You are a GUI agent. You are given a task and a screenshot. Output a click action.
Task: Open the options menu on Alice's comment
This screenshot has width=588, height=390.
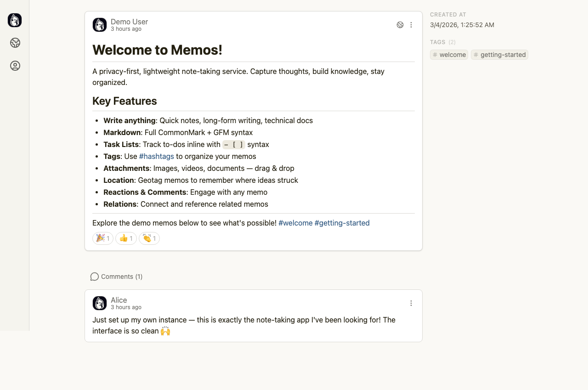pyautogui.click(x=411, y=303)
